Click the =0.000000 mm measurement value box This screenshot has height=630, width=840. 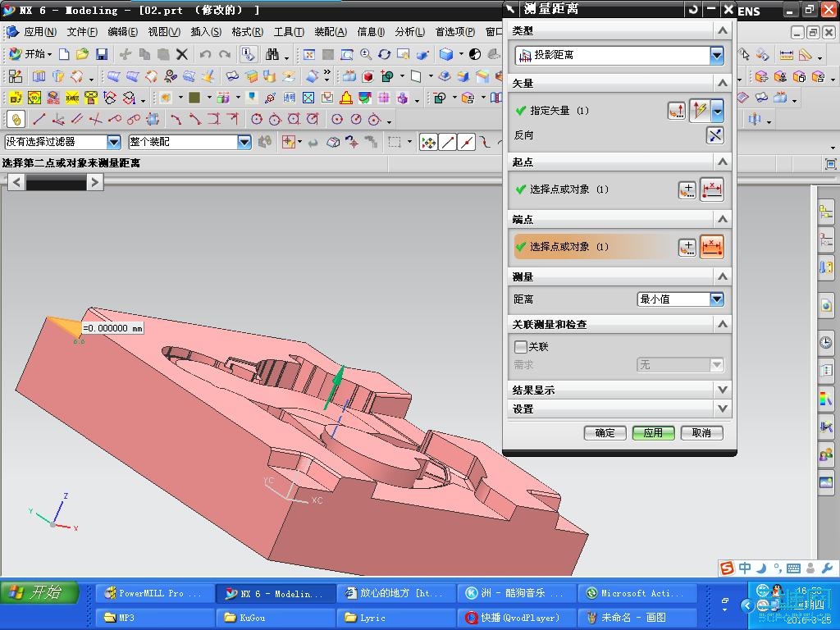113,328
